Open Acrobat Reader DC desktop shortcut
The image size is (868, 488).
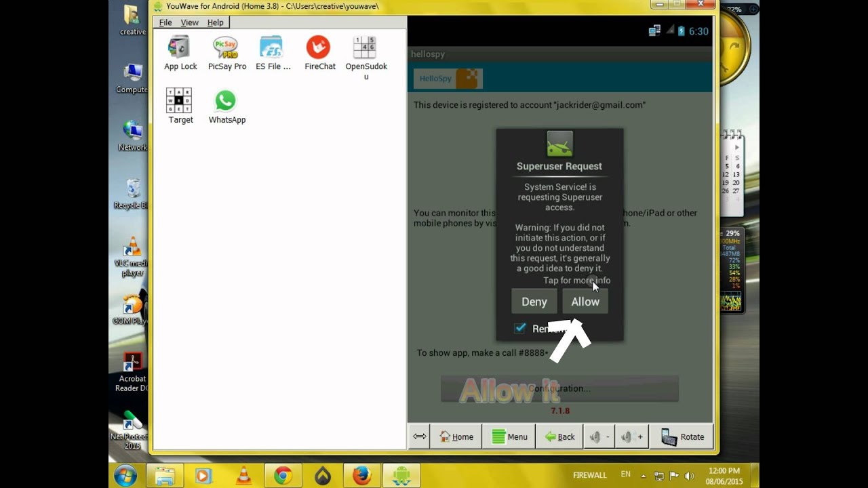(x=132, y=372)
